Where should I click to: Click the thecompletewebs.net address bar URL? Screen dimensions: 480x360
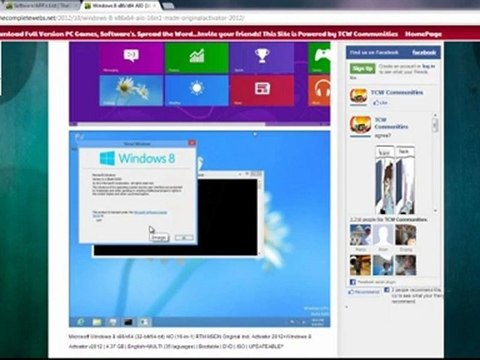click(x=122, y=18)
